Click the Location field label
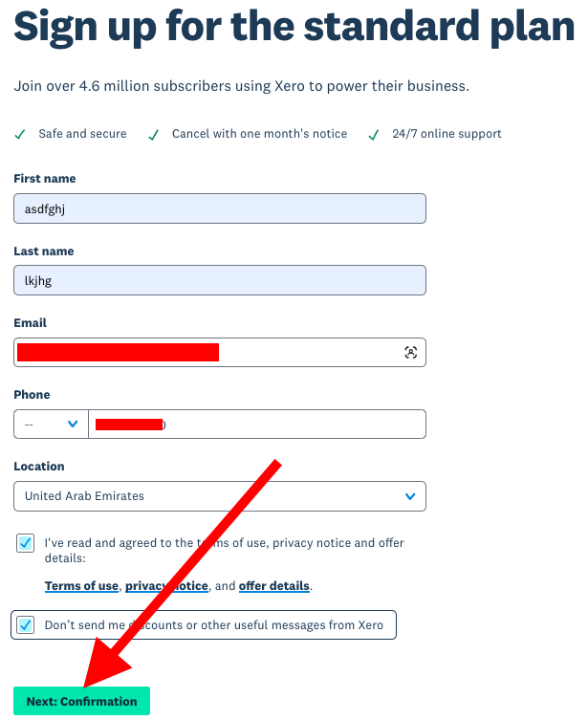Viewport: 588px width, 720px height. 39,467
